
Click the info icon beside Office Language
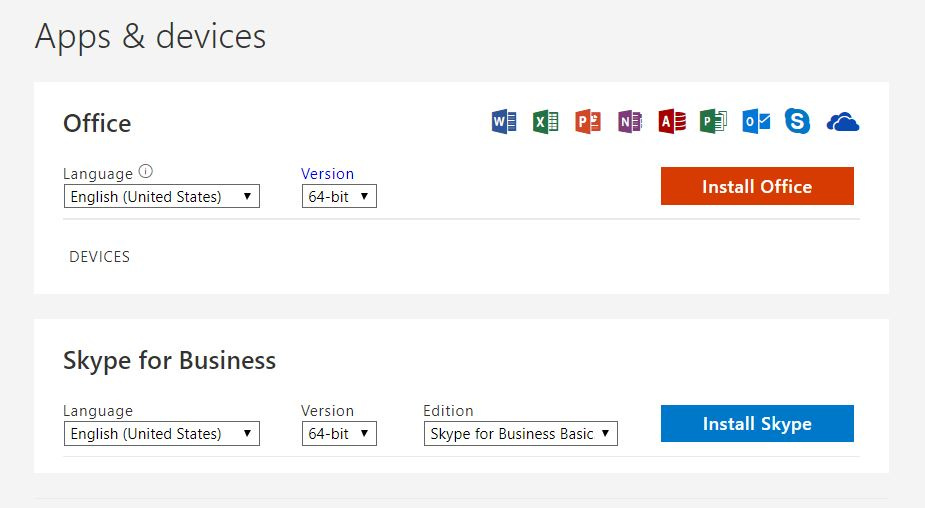(x=146, y=172)
